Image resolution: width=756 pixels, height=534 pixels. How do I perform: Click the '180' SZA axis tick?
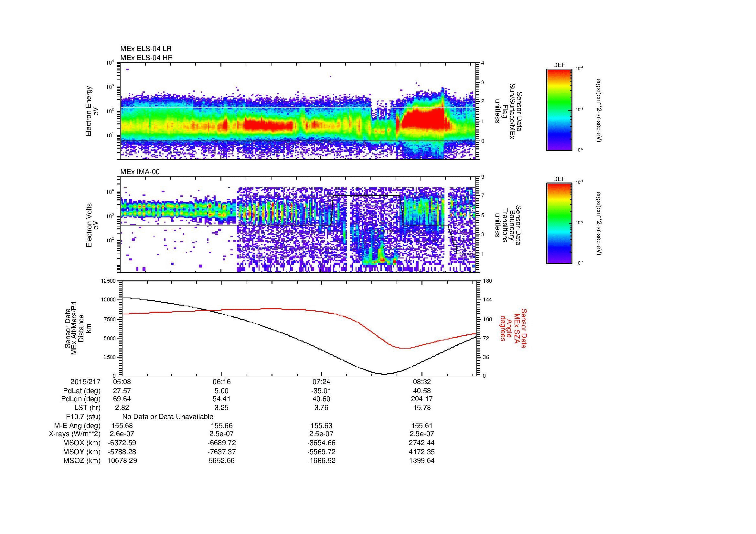tap(488, 281)
